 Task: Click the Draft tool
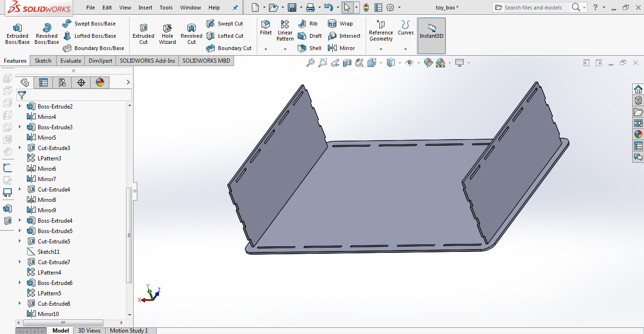(x=309, y=36)
